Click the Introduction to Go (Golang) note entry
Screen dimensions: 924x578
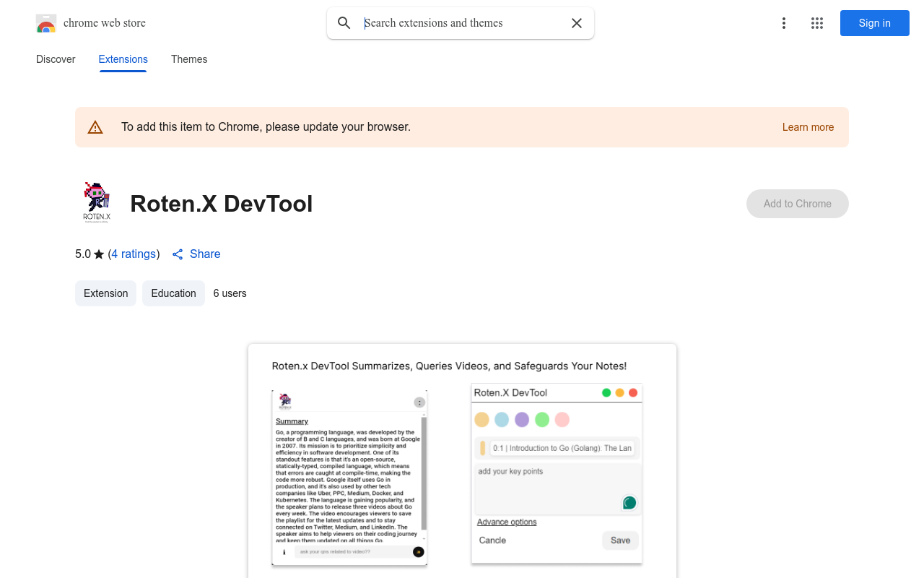click(x=562, y=448)
